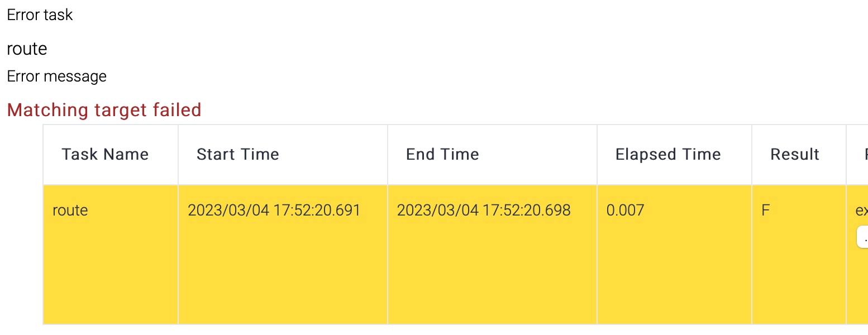868x335 pixels.
Task: Click the 'route' heading below Error task
Action: click(x=27, y=49)
